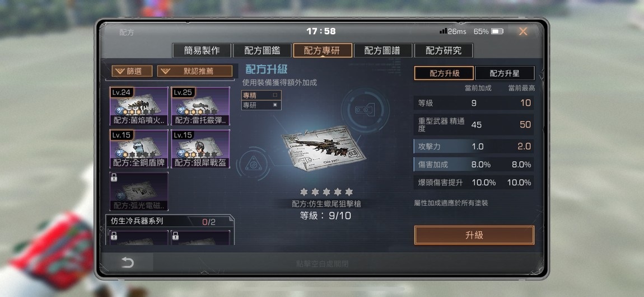Click the orange 升級 button
Image resolution: width=644 pixels, height=297 pixels.
(474, 235)
